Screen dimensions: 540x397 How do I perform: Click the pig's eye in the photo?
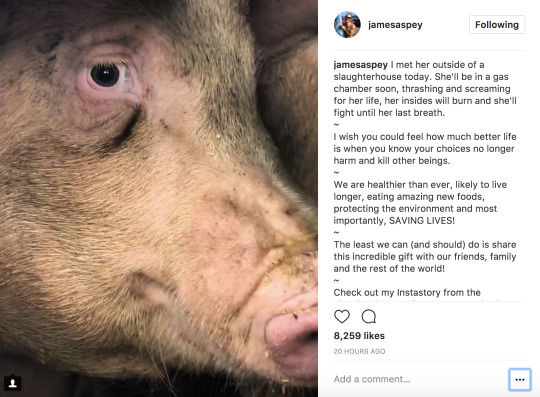[105, 75]
